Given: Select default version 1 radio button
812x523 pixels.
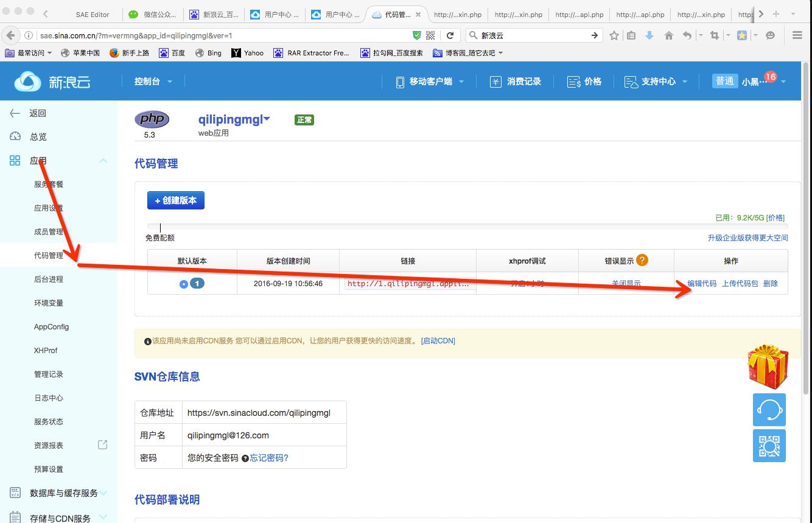Looking at the screenshot, I should pos(184,284).
